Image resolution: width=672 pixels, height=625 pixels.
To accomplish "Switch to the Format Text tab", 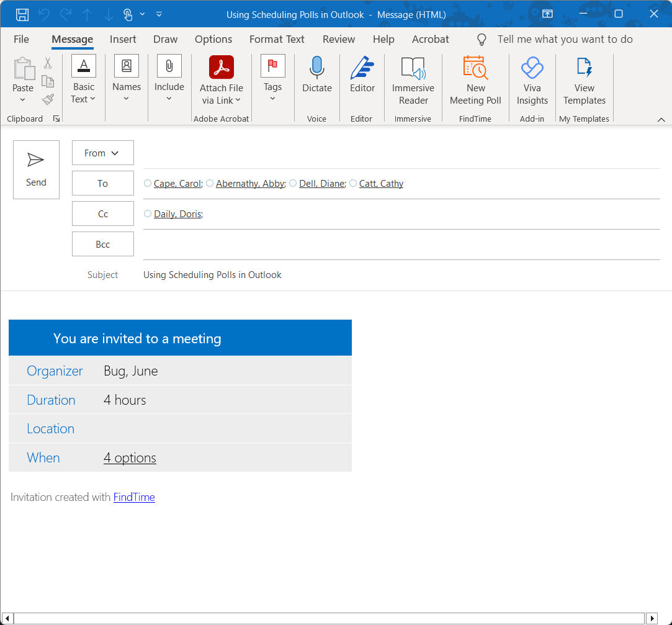I will [x=277, y=40].
